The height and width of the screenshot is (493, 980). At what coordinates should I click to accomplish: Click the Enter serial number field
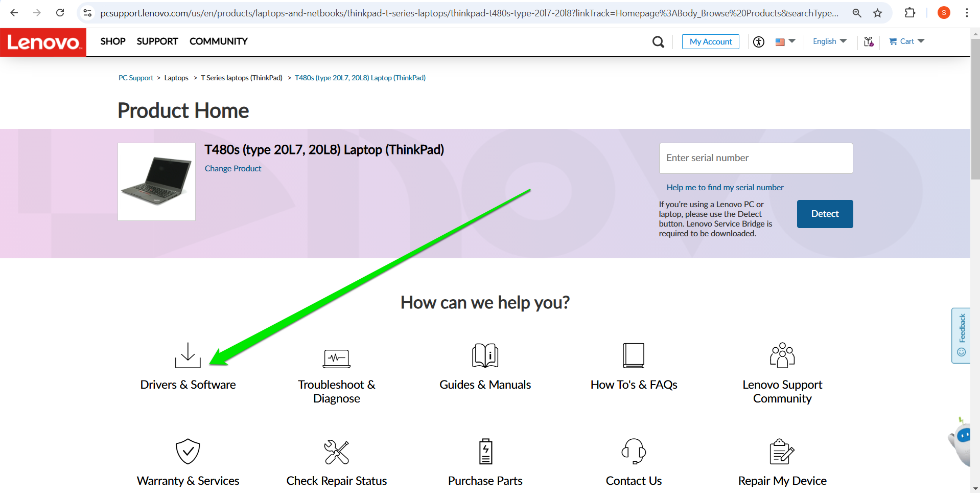coord(756,158)
